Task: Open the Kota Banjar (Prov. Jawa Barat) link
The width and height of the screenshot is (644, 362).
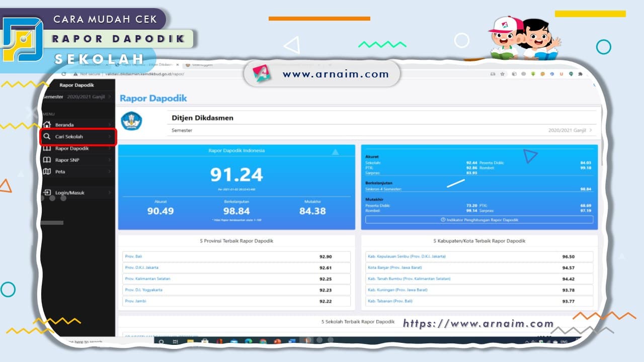Action: click(394, 267)
